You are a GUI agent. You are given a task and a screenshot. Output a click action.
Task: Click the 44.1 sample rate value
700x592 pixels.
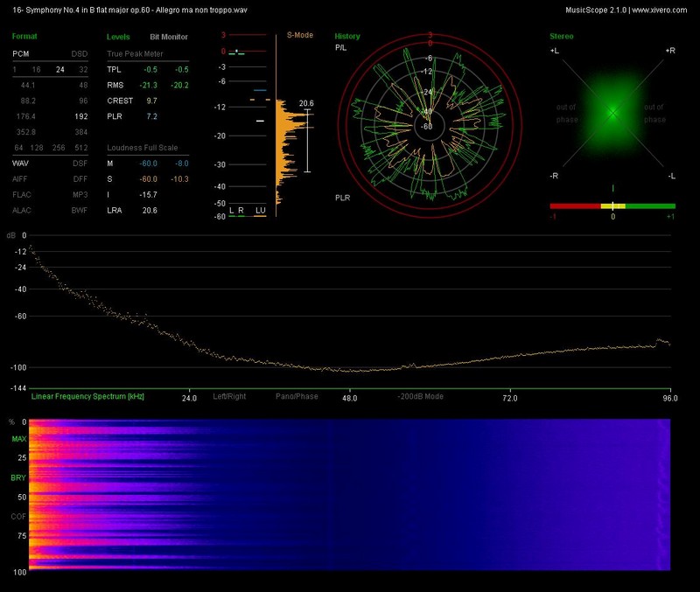point(28,85)
